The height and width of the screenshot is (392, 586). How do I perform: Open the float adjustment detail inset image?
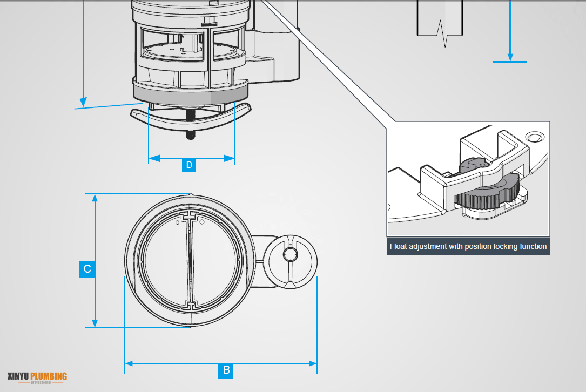tap(468, 179)
